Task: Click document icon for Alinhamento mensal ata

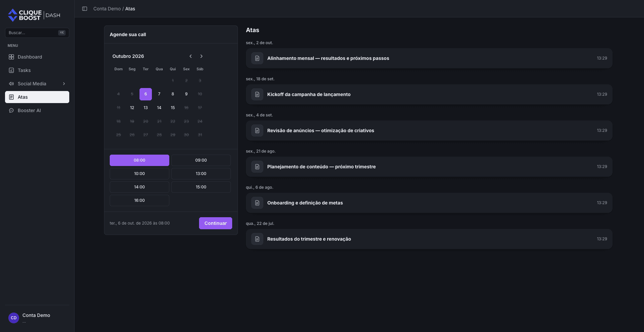Action: (x=257, y=58)
